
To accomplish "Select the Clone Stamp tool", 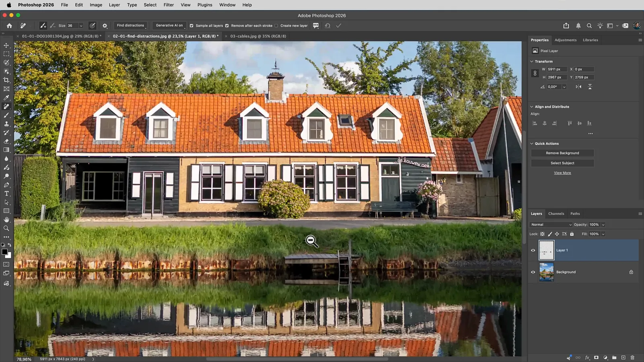I will pyautogui.click(x=6, y=124).
